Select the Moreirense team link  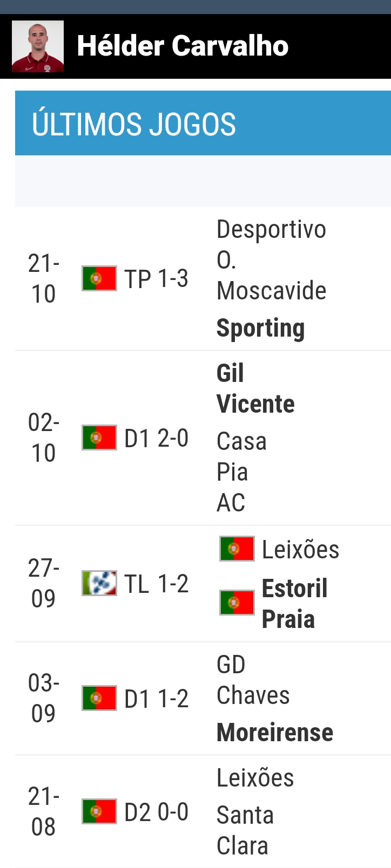tap(275, 732)
